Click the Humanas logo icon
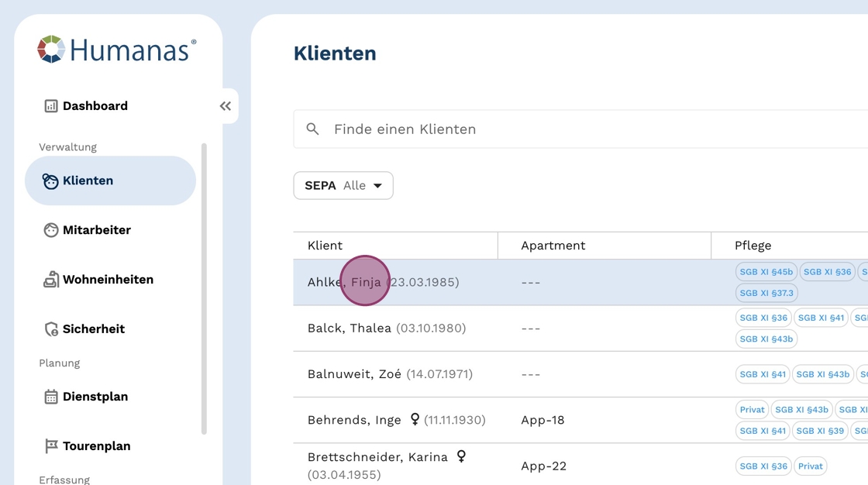This screenshot has height=485, width=868. click(51, 50)
